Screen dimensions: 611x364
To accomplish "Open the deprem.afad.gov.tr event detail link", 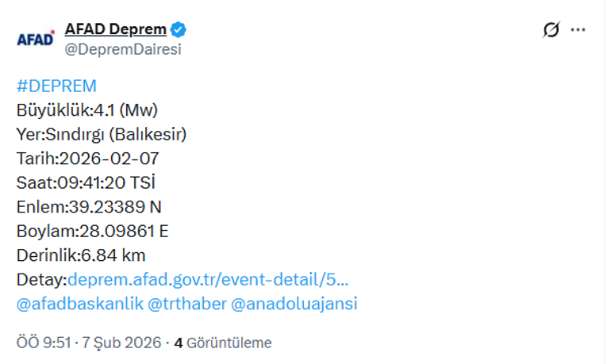I will (209, 279).
